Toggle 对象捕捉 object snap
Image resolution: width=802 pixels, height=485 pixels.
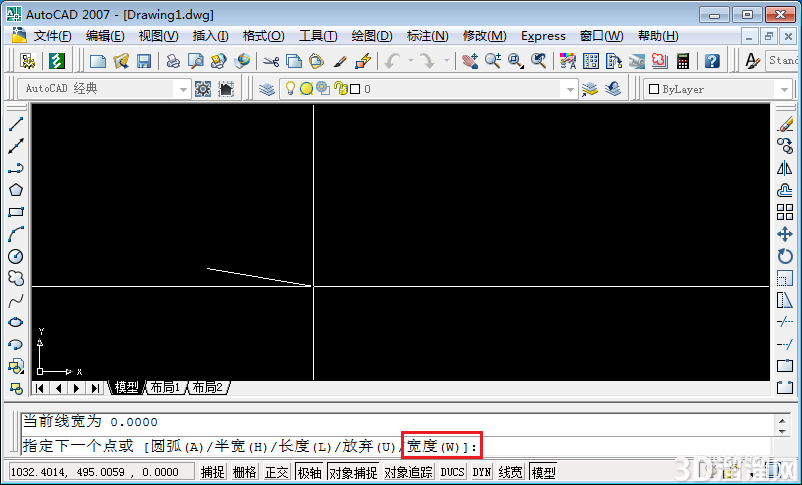[x=352, y=472]
